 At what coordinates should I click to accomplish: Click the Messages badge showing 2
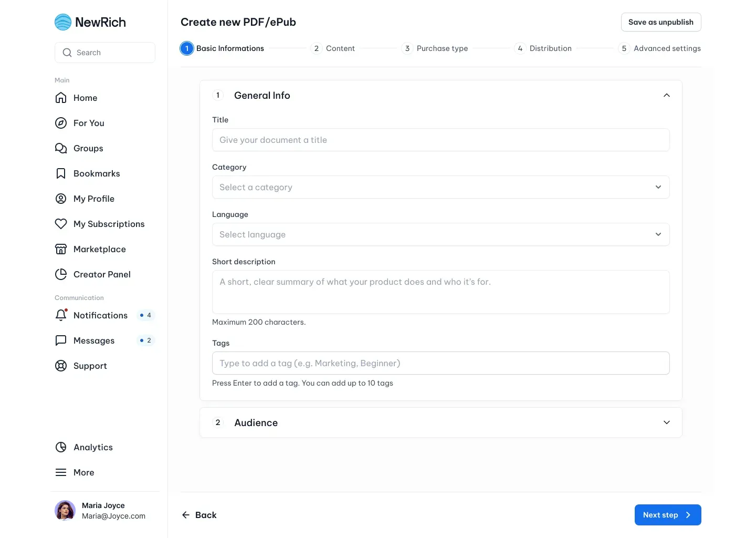click(x=146, y=340)
